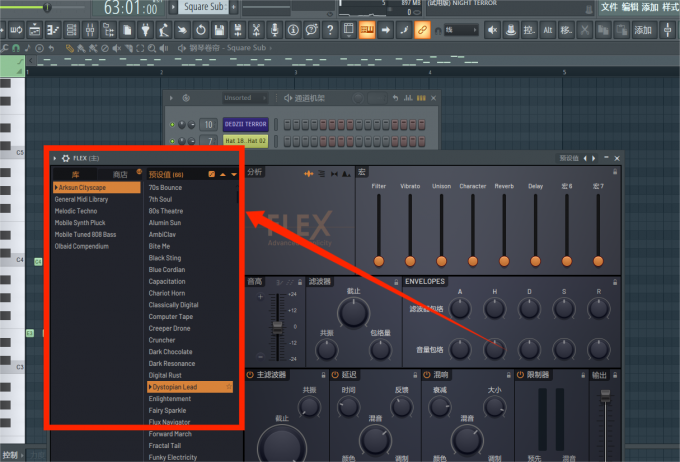Toggle the reverb section power button
This screenshot has width=680, height=462.
point(427,375)
